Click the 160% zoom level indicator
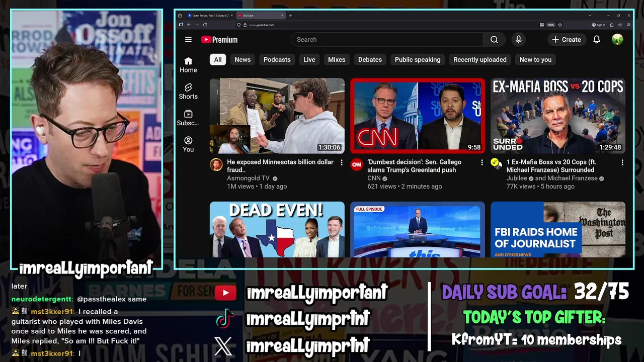 pyautogui.click(x=550, y=25)
